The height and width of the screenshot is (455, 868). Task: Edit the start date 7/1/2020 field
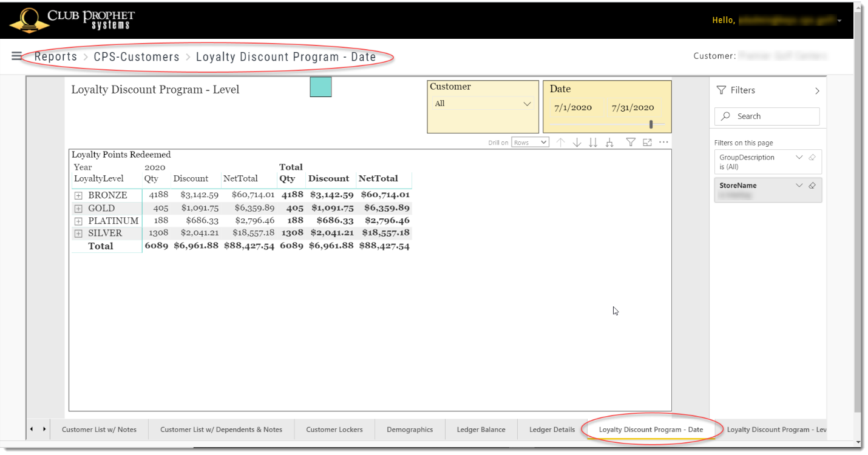click(573, 107)
